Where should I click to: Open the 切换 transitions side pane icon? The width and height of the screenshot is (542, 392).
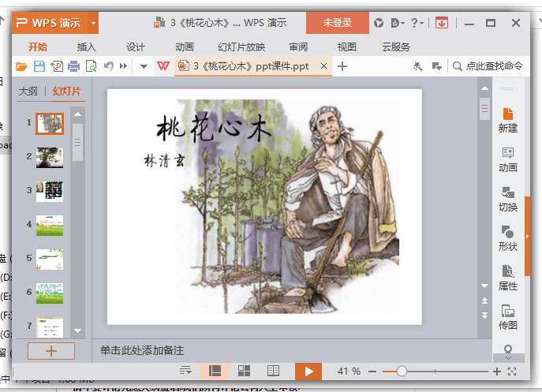pos(508,200)
